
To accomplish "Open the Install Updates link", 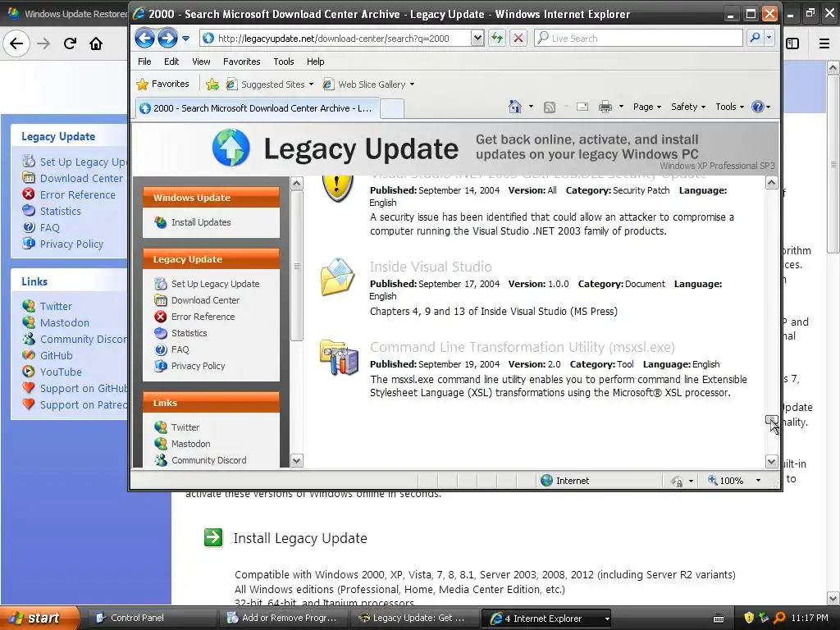I will [201, 222].
